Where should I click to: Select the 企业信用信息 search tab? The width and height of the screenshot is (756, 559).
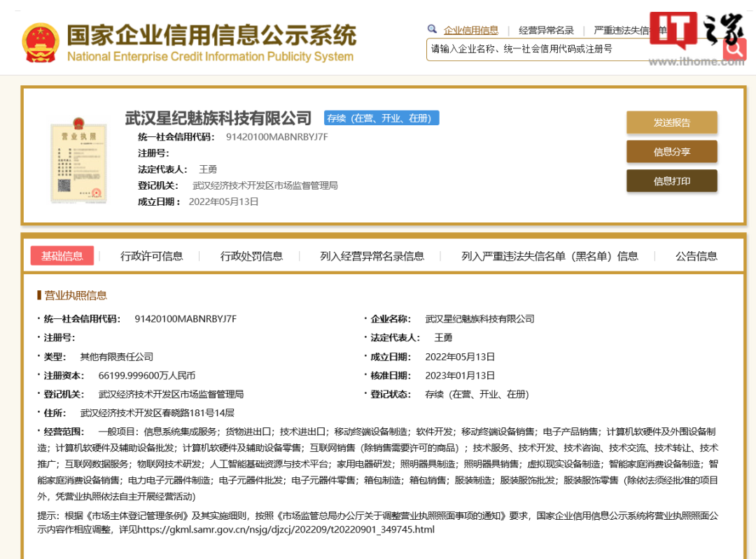(470, 30)
